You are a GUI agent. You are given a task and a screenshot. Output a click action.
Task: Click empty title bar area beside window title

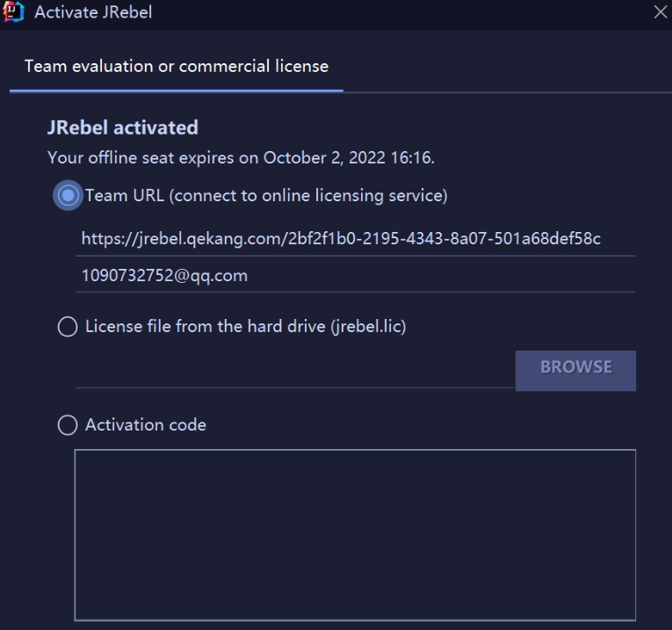tap(395, 13)
